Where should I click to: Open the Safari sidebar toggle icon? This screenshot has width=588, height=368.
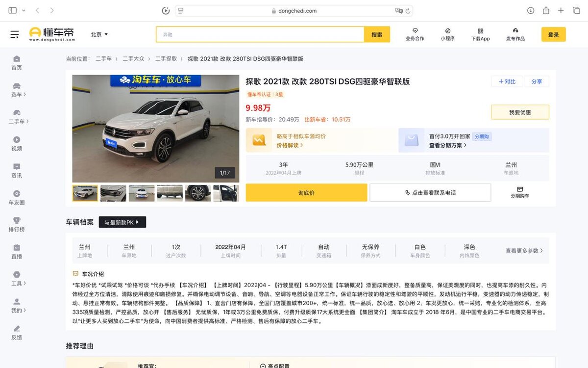13,10
